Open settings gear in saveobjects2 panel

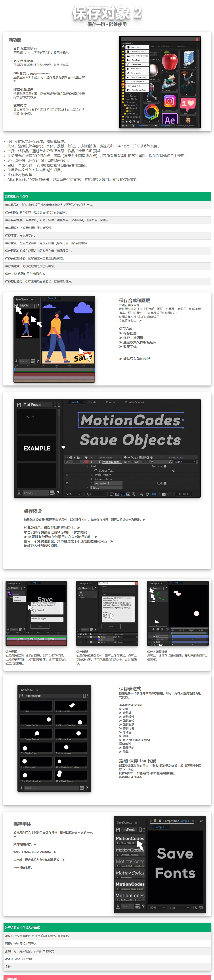[x=123, y=126]
